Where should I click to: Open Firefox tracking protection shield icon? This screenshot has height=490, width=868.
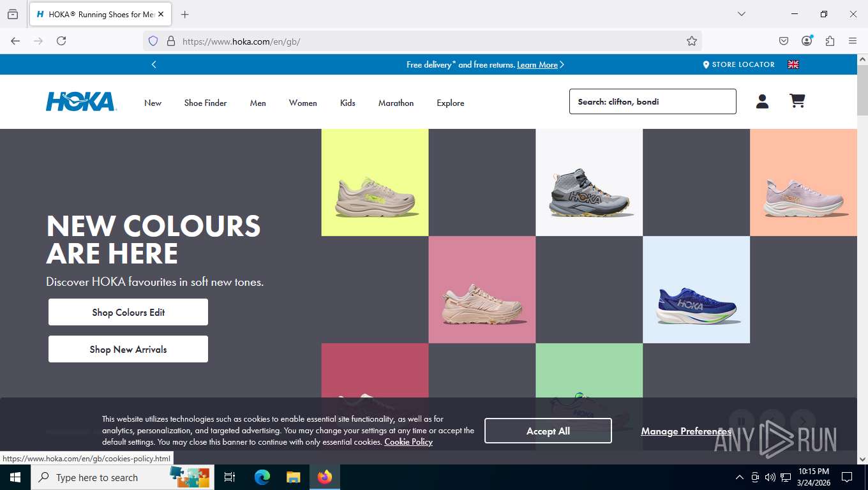(153, 41)
